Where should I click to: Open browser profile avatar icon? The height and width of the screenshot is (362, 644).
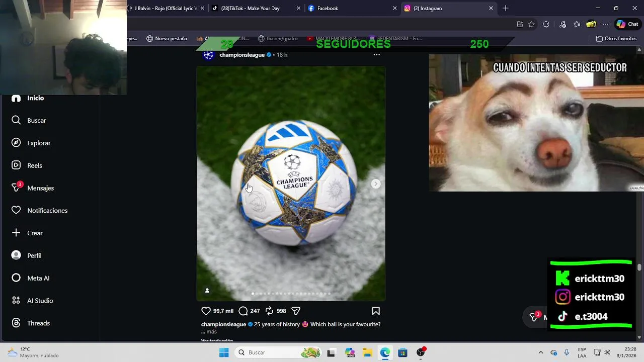591,24
